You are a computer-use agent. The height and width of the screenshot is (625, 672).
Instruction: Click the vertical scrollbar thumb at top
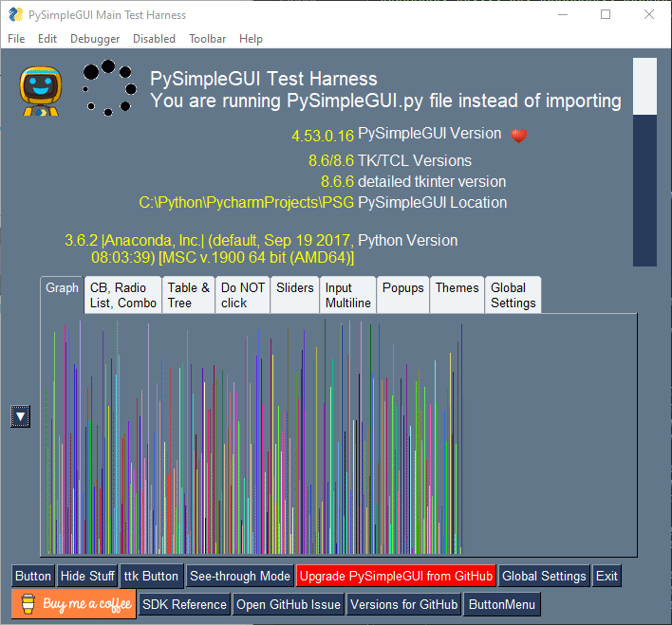[644, 86]
